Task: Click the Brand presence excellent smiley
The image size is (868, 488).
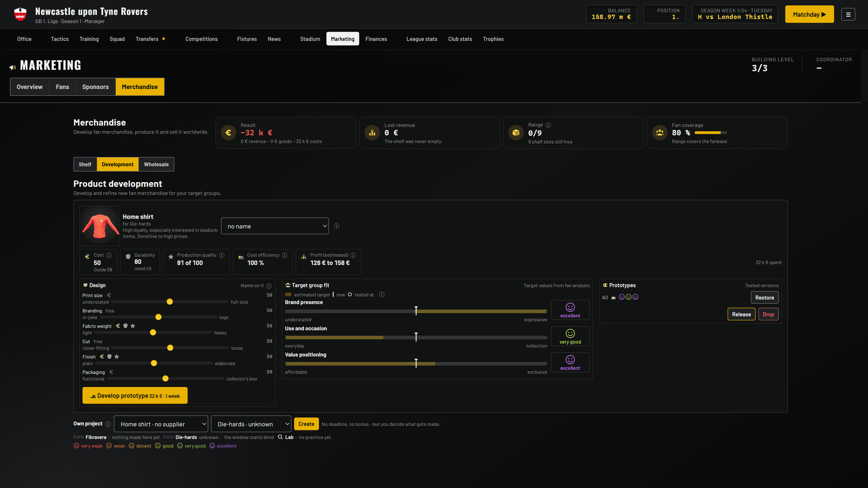Action: pos(570,307)
